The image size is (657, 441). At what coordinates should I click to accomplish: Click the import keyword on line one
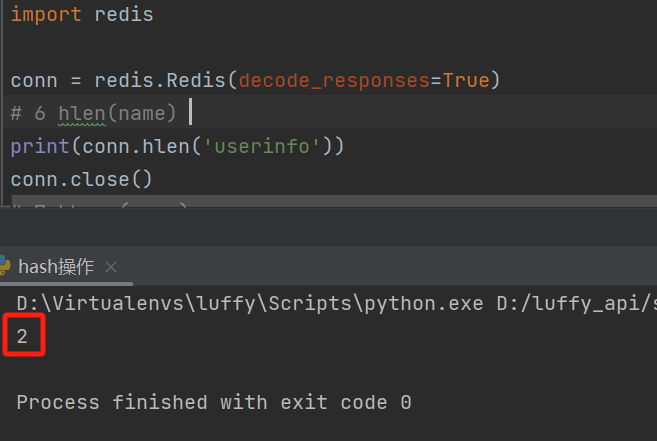pyautogui.click(x=46, y=16)
